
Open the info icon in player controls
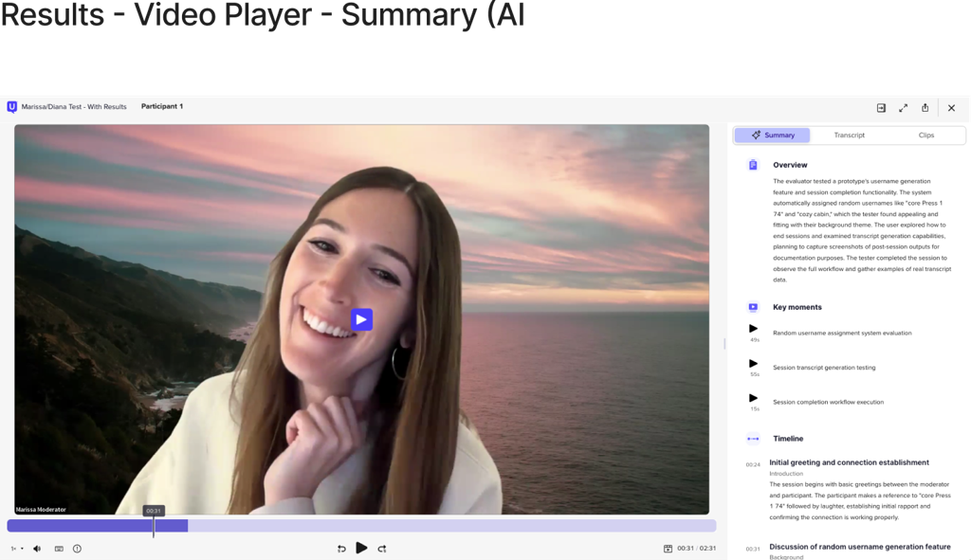tap(77, 549)
